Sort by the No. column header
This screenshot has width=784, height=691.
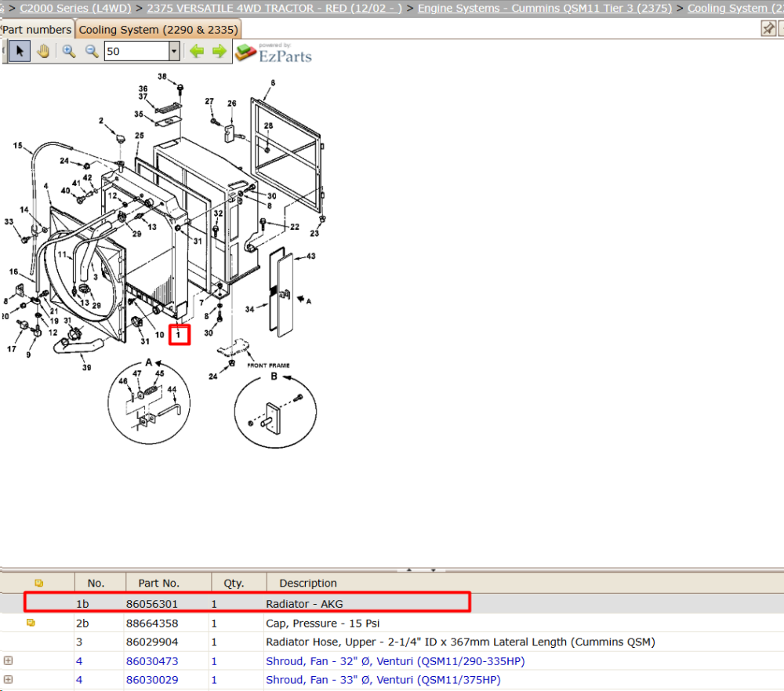[96, 583]
